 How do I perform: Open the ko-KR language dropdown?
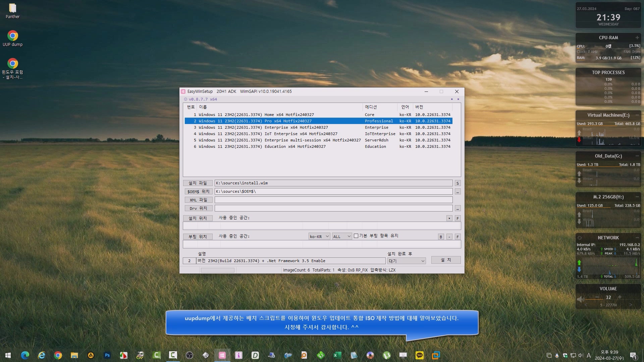point(319,236)
